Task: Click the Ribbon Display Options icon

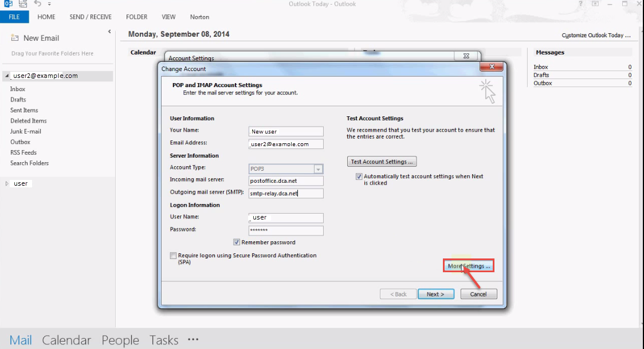Action: click(x=595, y=4)
